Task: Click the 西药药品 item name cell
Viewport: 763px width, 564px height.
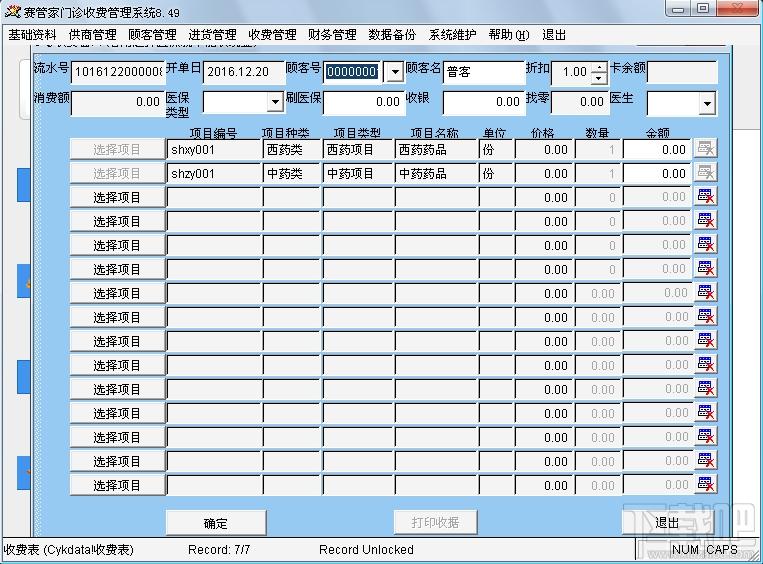Action: coord(436,149)
